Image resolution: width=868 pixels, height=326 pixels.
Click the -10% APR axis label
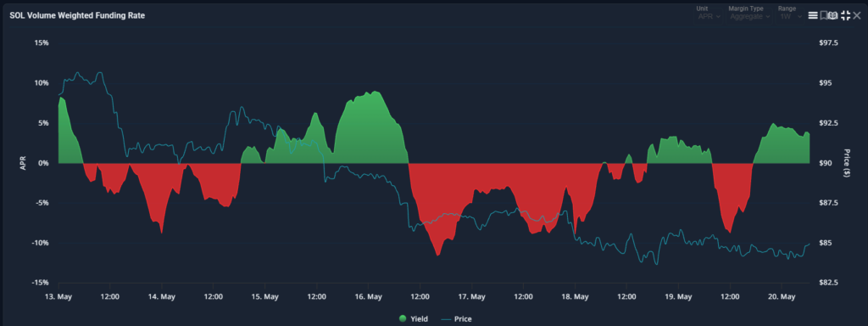pyautogui.click(x=41, y=243)
